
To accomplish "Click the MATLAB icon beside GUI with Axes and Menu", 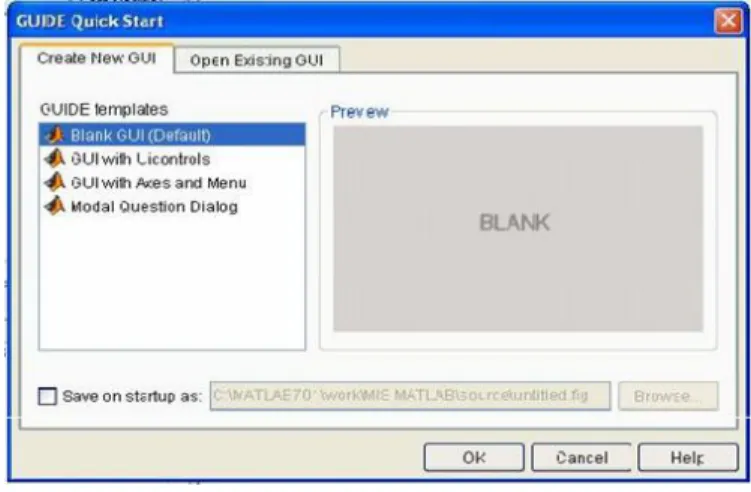I will pyautogui.click(x=55, y=183).
